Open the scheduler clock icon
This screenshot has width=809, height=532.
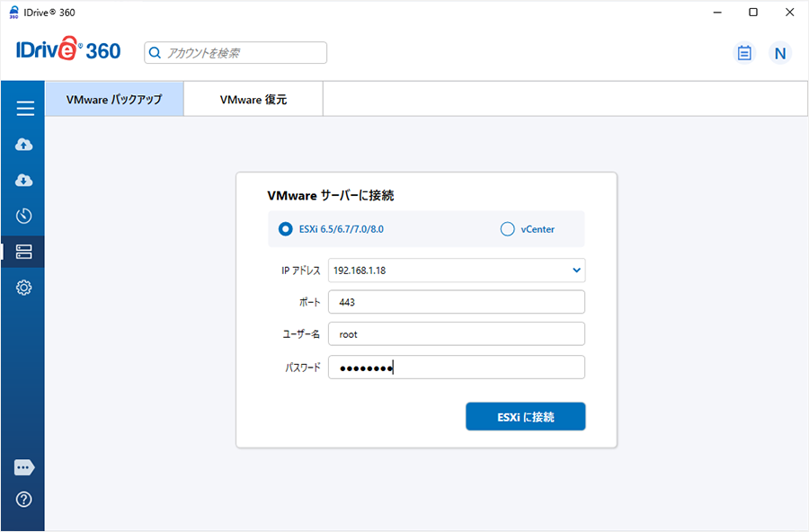coord(24,216)
